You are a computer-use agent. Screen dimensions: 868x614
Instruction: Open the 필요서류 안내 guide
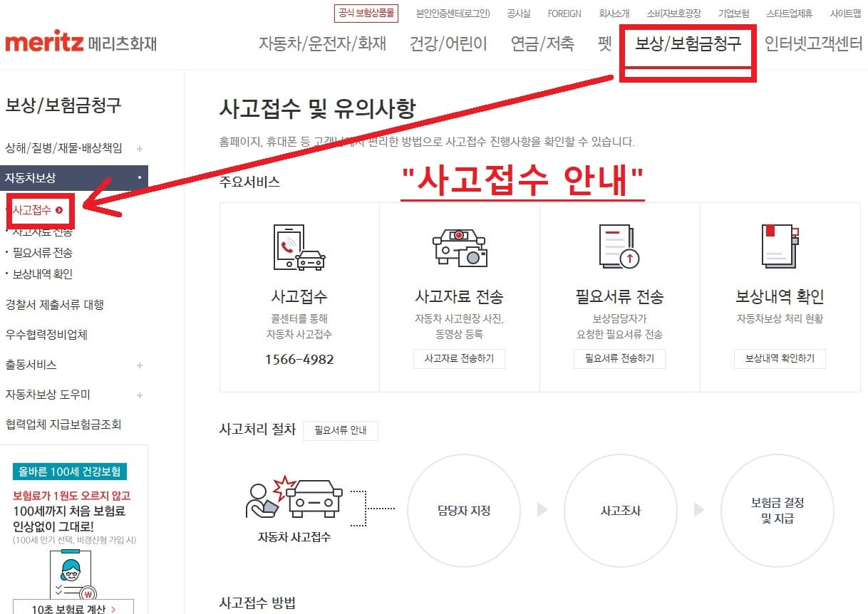point(341,430)
